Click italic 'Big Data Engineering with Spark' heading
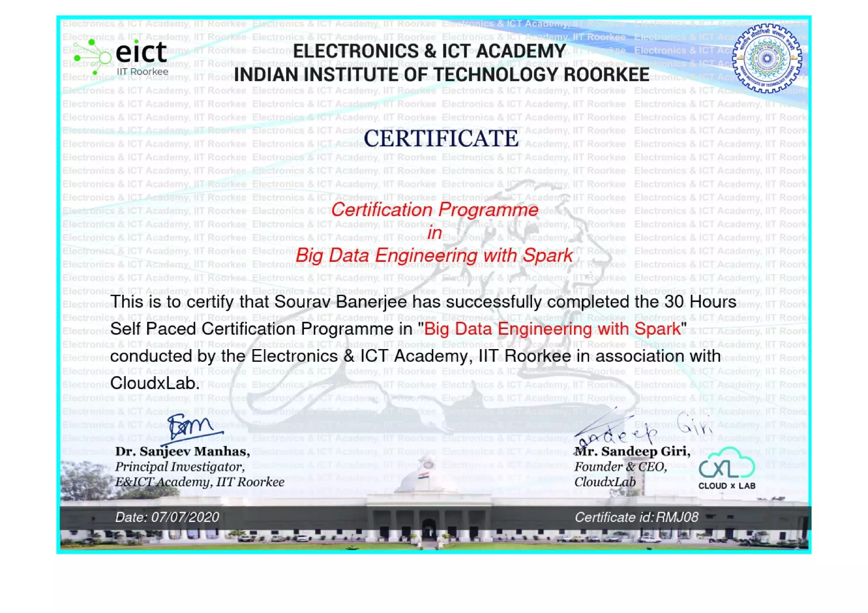Image resolution: width=868 pixels, height=613 pixels. point(434,255)
